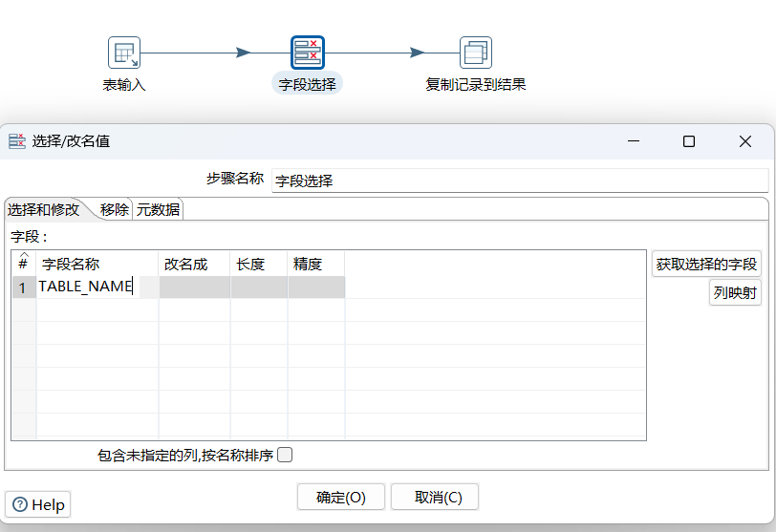Cancel with the 取消(C) button
Screen dimensions: 776x532
(x=435, y=497)
